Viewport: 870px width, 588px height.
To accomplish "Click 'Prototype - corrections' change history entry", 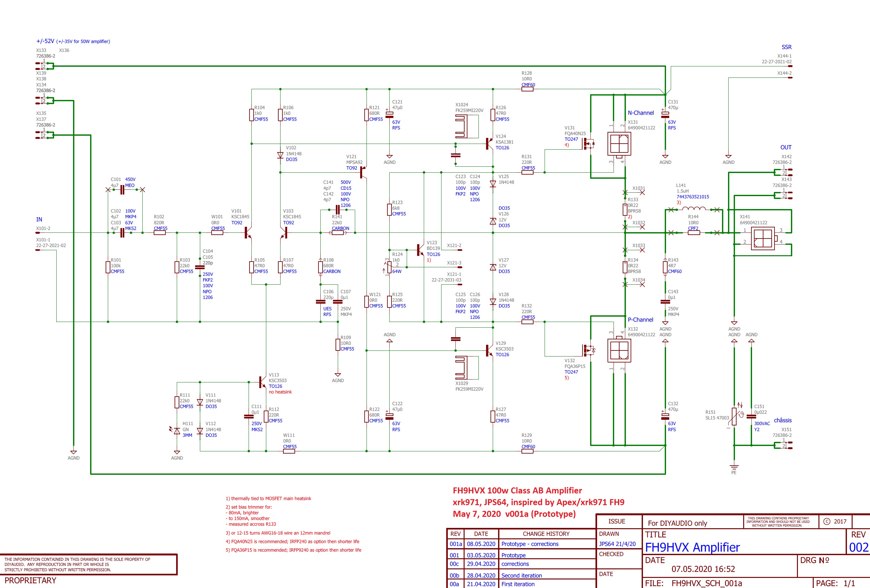I will tap(530, 544).
